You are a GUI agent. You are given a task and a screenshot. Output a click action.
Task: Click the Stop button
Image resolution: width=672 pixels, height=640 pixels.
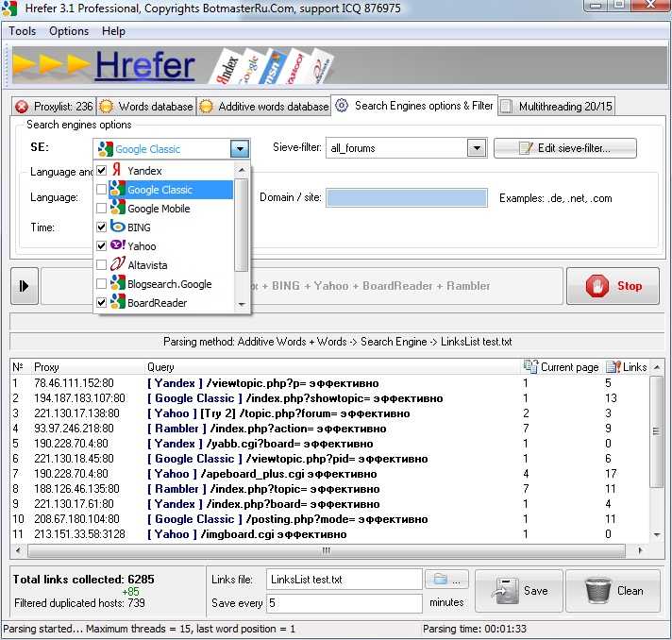point(613,286)
